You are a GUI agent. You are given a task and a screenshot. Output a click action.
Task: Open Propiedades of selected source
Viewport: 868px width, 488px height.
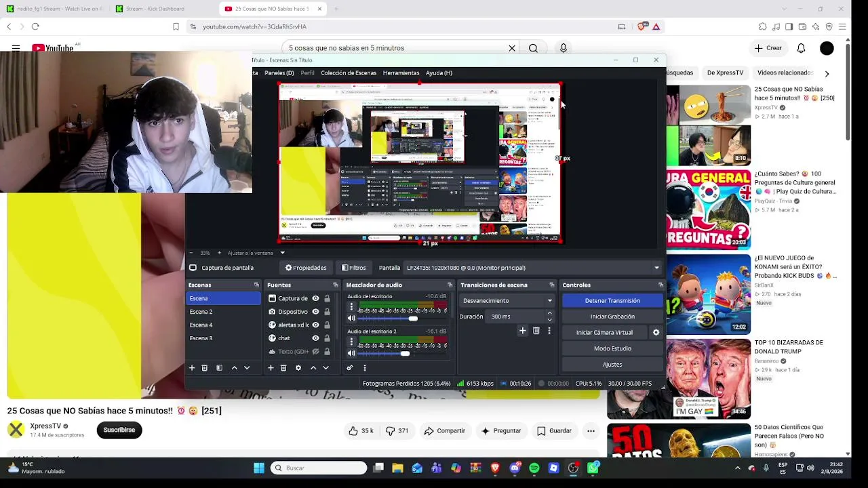(306, 268)
